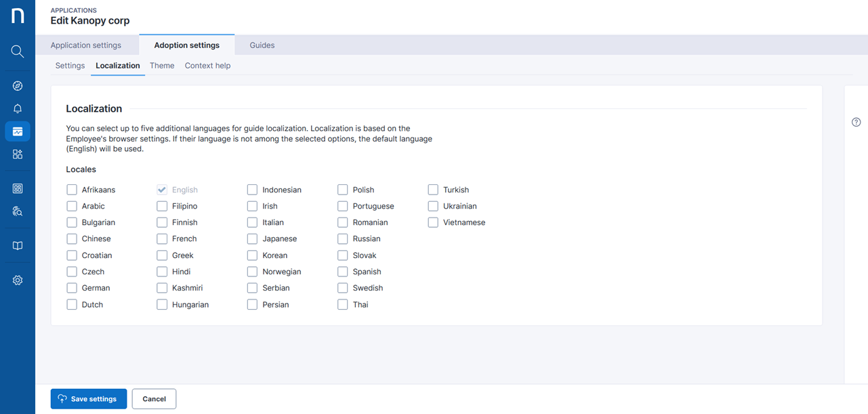
Task: Click the search magnifier icon in sidebar
Action: pos(18,51)
